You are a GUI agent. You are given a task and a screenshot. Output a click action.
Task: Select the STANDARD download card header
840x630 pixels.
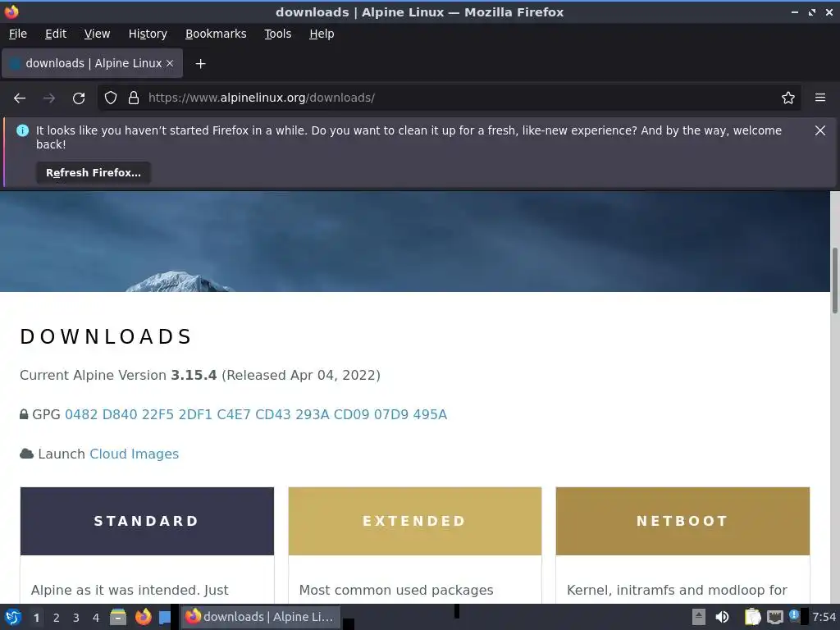click(147, 521)
